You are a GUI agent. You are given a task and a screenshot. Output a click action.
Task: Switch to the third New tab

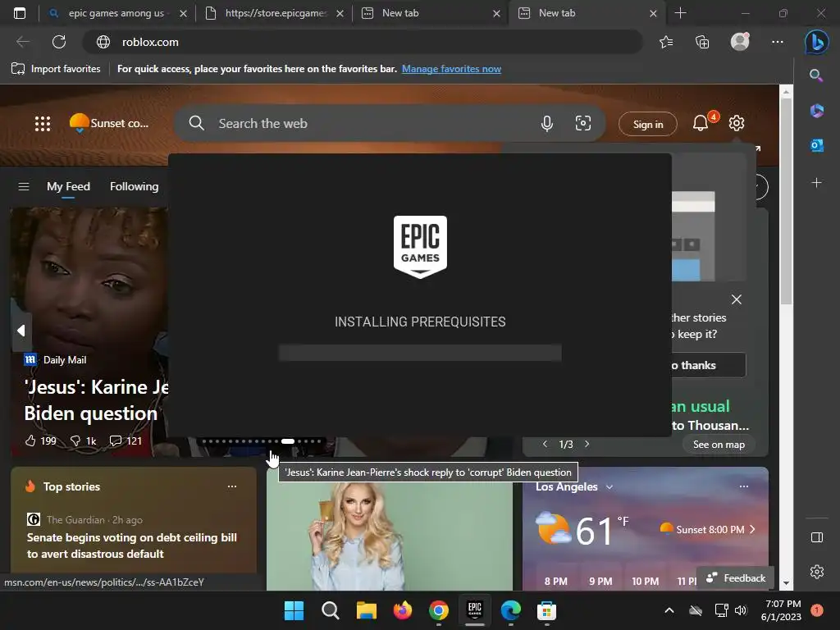(431, 13)
